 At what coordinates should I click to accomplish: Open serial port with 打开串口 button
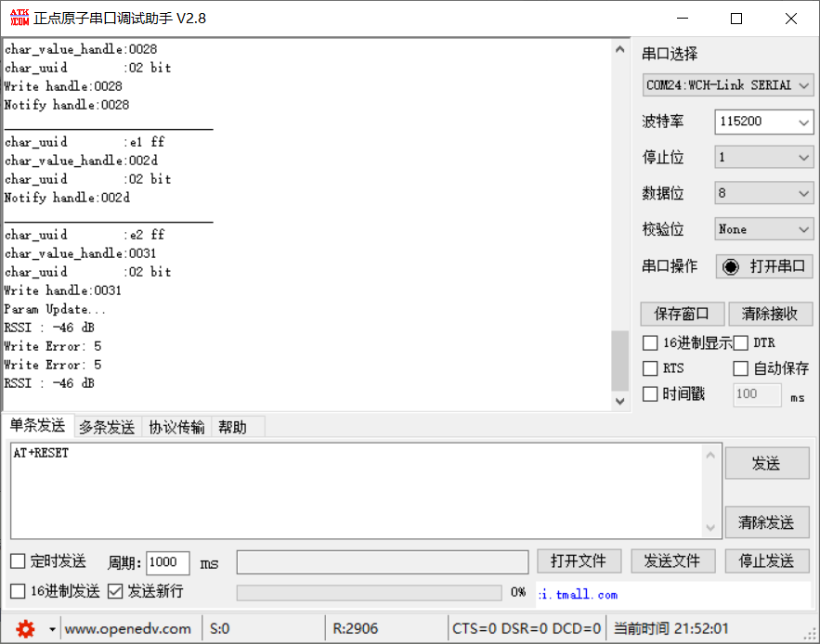[763, 266]
